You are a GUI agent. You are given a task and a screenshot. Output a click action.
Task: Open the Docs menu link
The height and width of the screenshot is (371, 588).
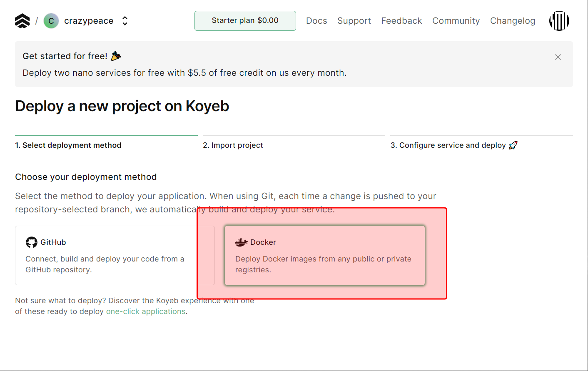(316, 21)
